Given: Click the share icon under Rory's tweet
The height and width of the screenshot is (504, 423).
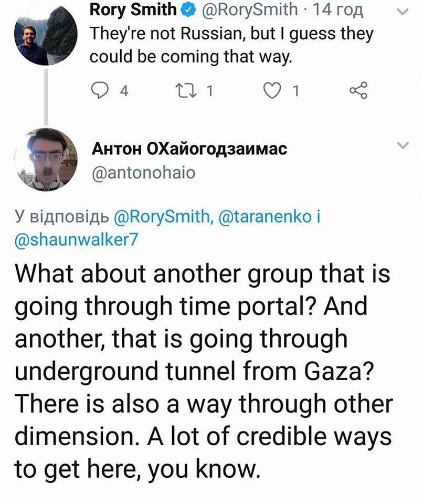Looking at the screenshot, I should pyautogui.click(x=358, y=91).
